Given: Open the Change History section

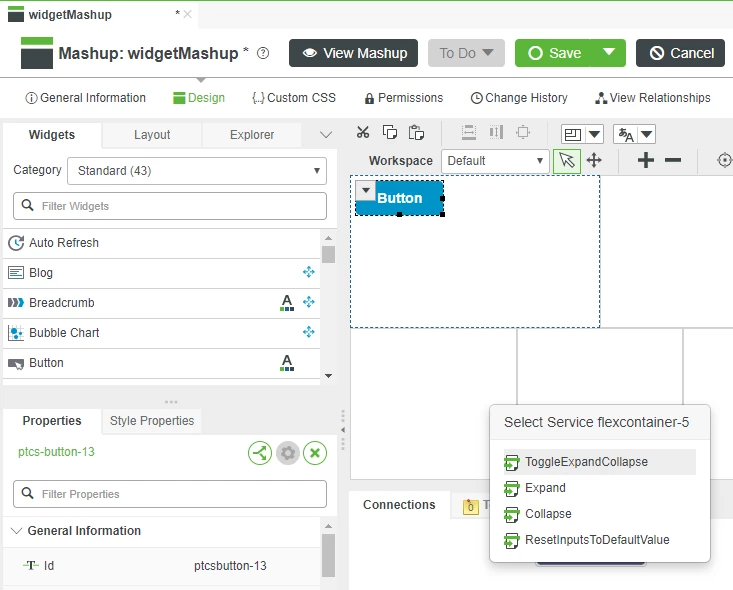Looking at the screenshot, I should (x=519, y=98).
